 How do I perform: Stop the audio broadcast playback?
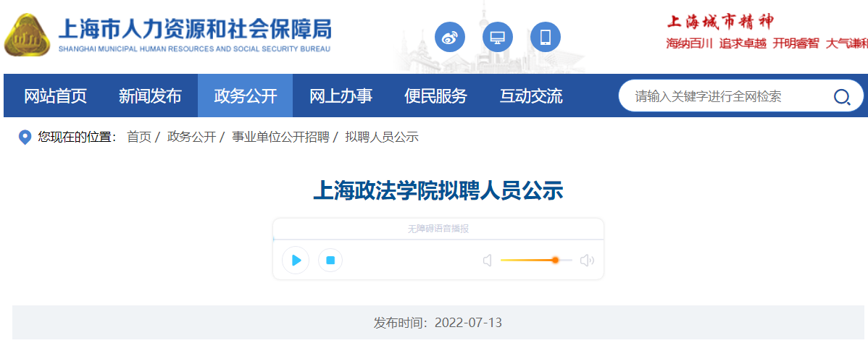point(330,260)
